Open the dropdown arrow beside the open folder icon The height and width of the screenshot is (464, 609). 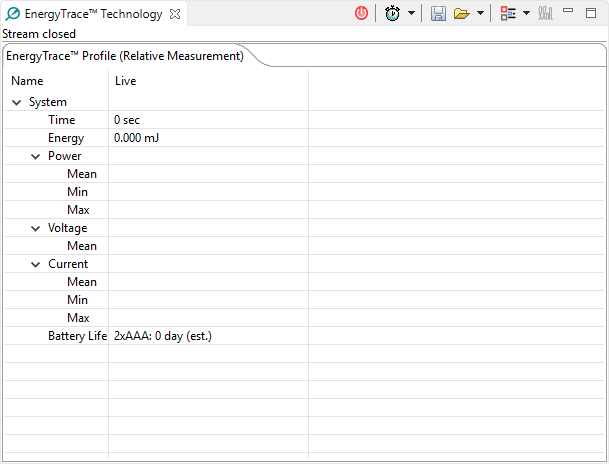(480, 14)
